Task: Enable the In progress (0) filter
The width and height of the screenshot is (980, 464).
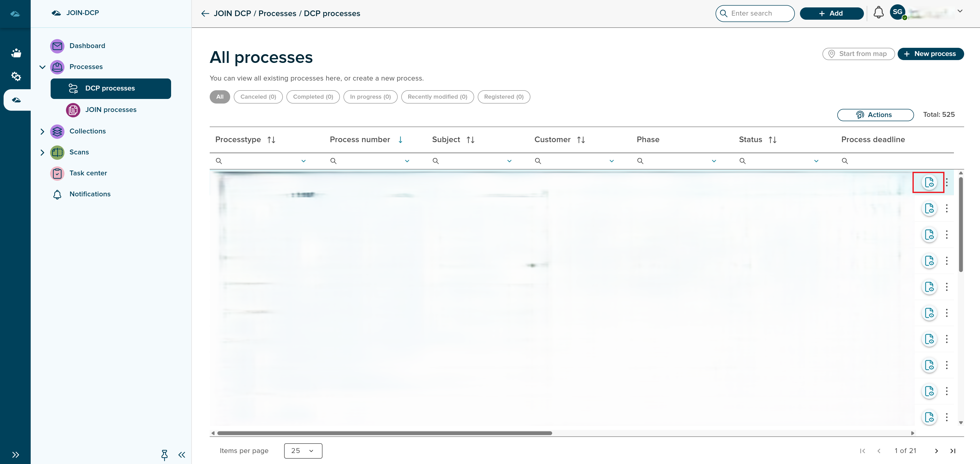Action: pos(370,97)
